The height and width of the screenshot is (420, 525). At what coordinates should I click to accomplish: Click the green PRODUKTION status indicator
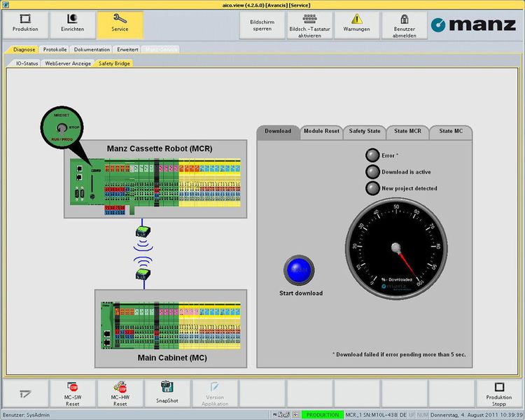(323, 415)
